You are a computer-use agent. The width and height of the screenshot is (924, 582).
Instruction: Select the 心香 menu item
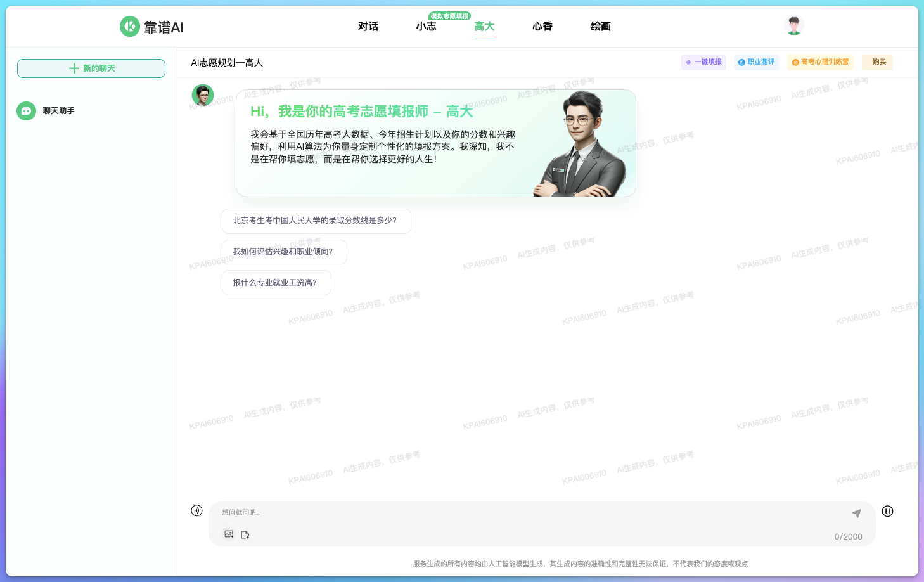542,26
